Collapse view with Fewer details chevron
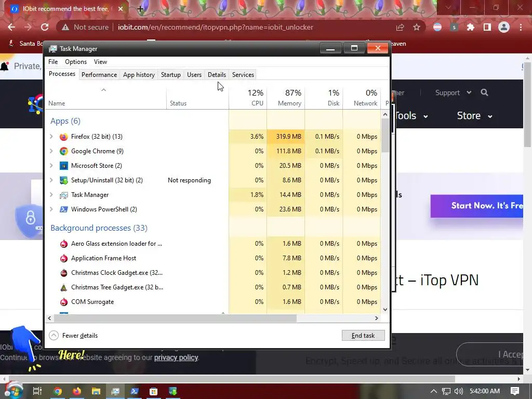This screenshot has height=399, width=532. click(x=54, y=336)
